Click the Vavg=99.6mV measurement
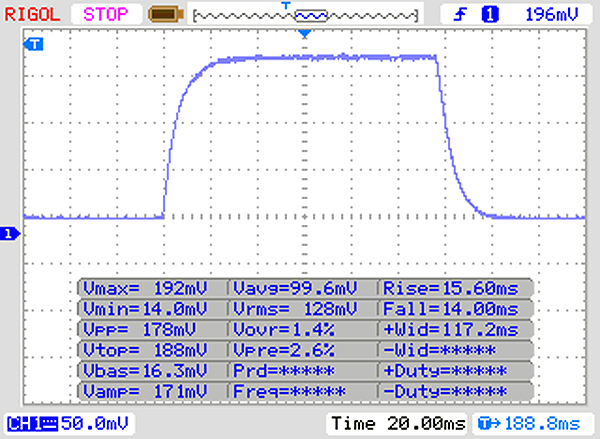600x439 pixels. pyautogui.click(x=295, y=288)
